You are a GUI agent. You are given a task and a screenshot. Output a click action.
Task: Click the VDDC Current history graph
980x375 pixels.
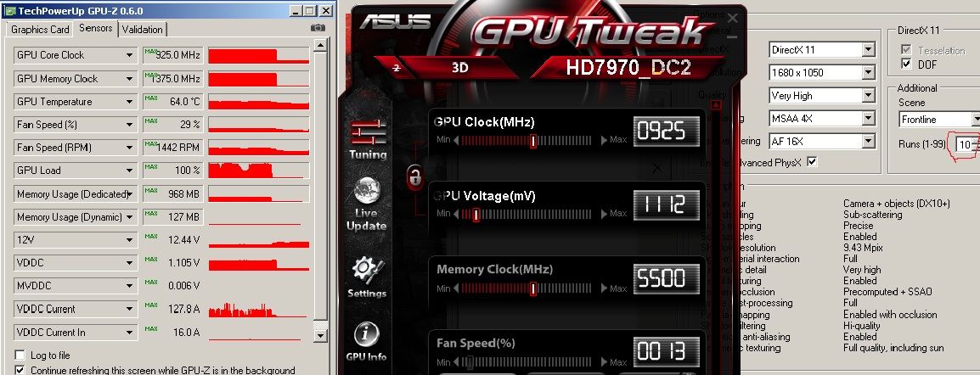pyautogui.click(x=259, y=309)
